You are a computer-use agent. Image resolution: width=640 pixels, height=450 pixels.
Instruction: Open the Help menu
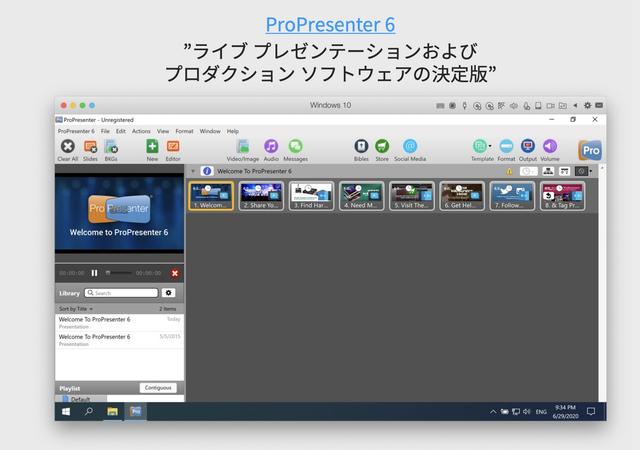pos(233,131)
